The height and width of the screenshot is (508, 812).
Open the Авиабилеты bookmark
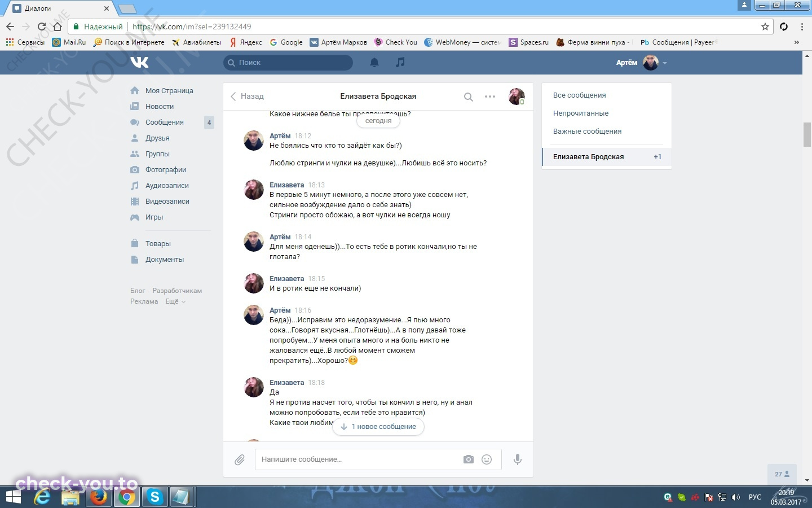click(x=196, y=42)
